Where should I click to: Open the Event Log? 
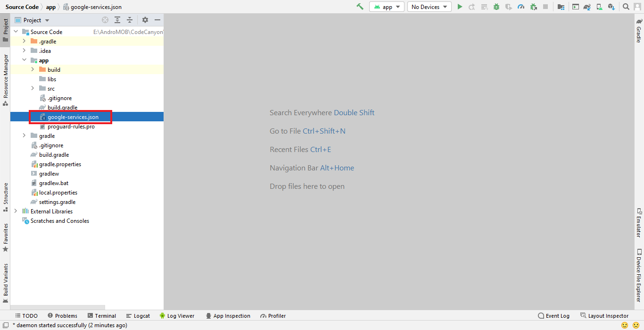(x=553, y=316)
